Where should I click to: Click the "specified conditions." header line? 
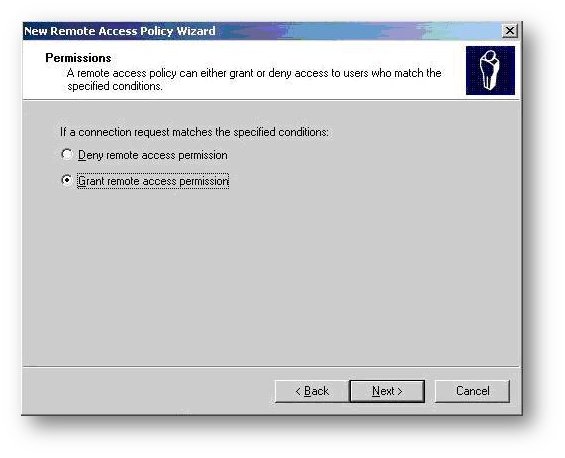115,86
